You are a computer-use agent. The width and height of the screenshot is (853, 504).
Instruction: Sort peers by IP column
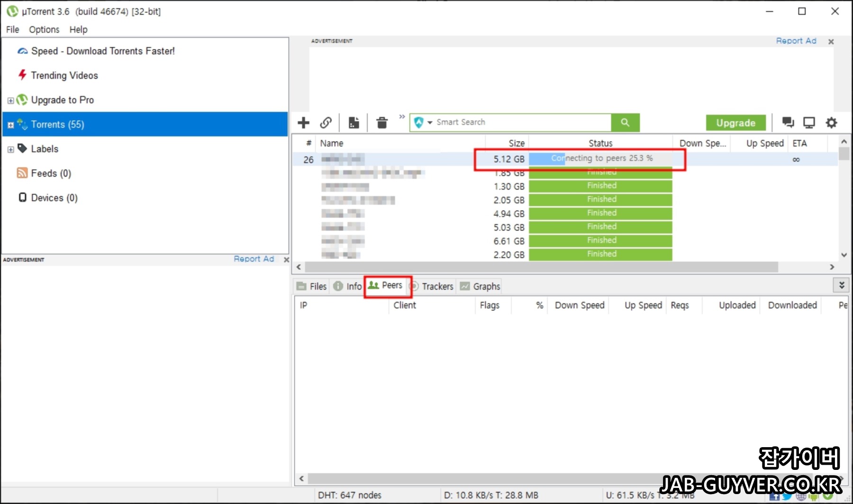[x=341, y=305]
